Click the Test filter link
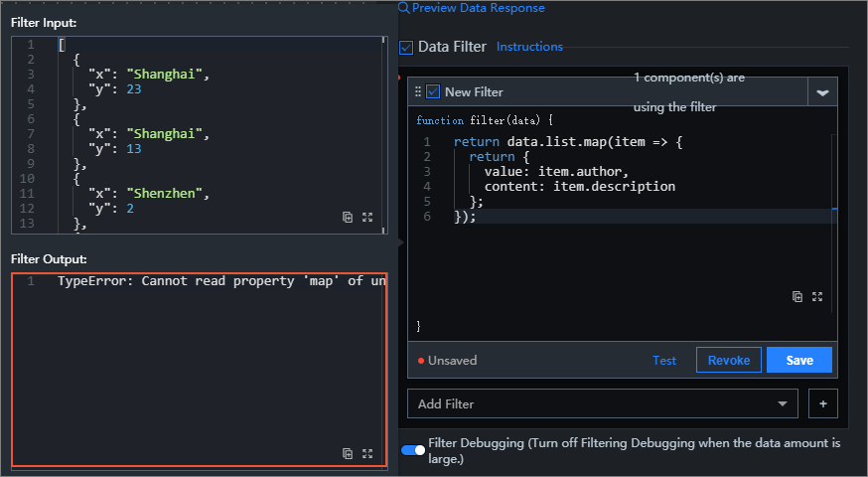 click(x=664, y=361)
